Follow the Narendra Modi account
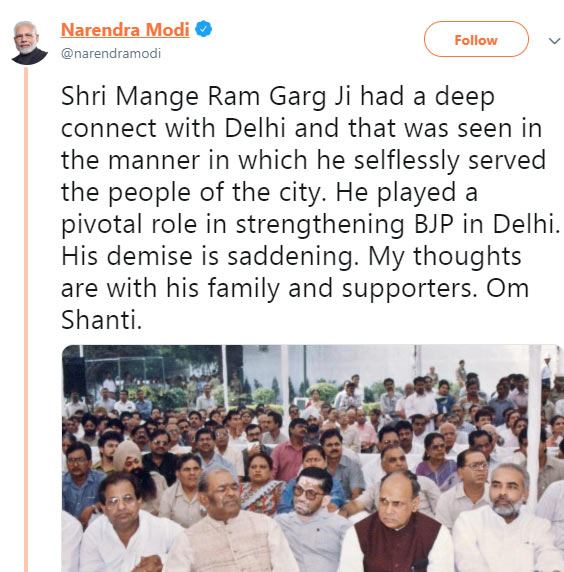 click(x=476, y=39)
